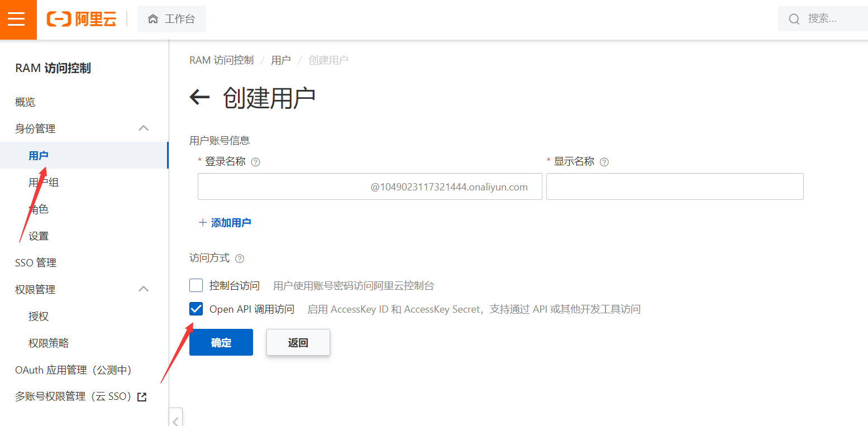Click the 添加用户 link

click(x=231, y=223)
